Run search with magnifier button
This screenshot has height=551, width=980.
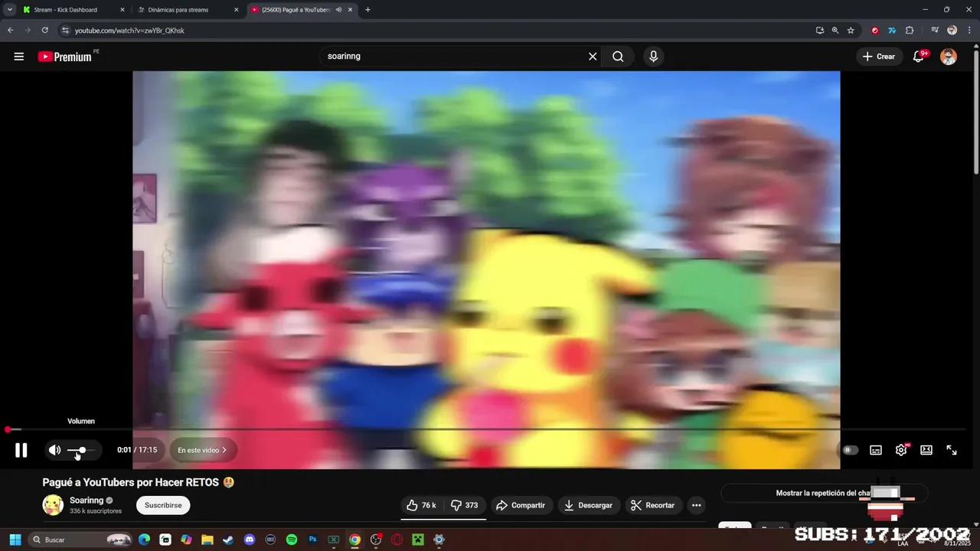[618, 57]
